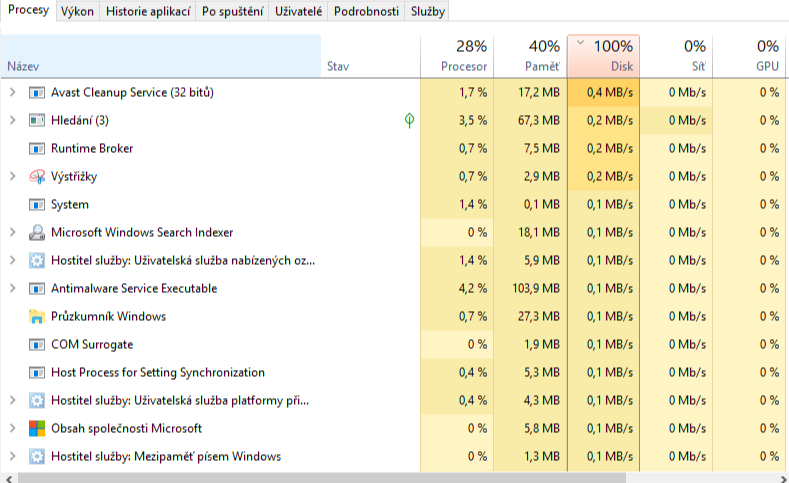Expand Microsoft Windows Search Indexer group
Viewport: 789px width, 483px height.
tap(13, 232)
